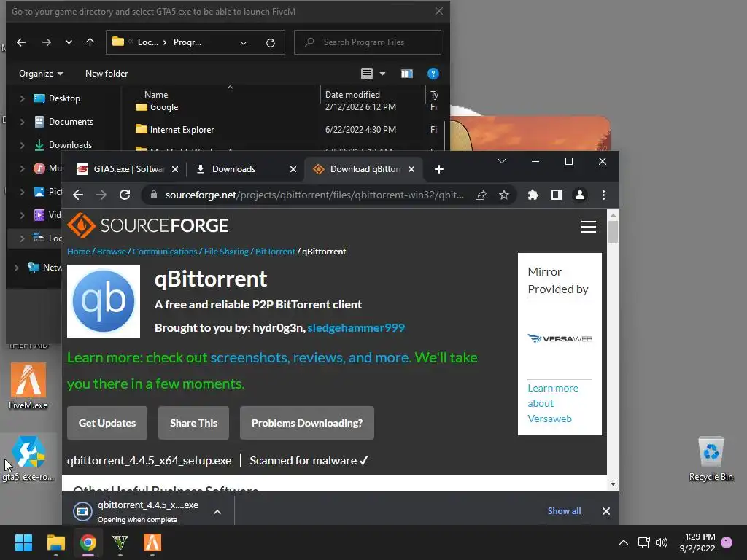Screen dimensions: 747x560
Task: Open Chrome extensions puzzle icon
Action: point(533,195)
